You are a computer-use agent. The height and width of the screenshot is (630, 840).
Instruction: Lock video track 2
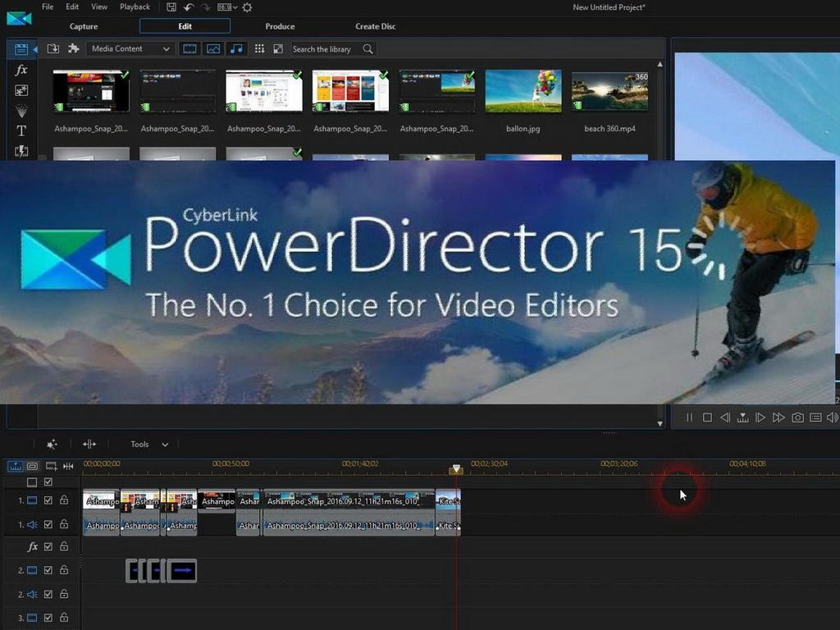click(x=64, y=570)
